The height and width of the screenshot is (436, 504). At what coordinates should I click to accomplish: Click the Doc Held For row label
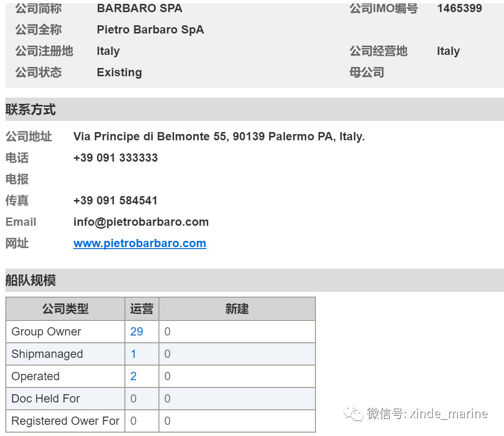[45, 399]
